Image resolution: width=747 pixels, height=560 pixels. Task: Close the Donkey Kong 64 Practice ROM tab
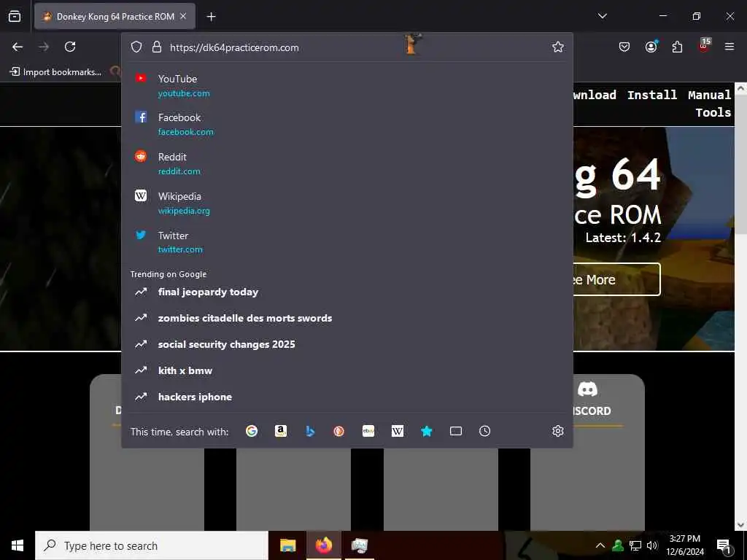(x=183, y=16)
